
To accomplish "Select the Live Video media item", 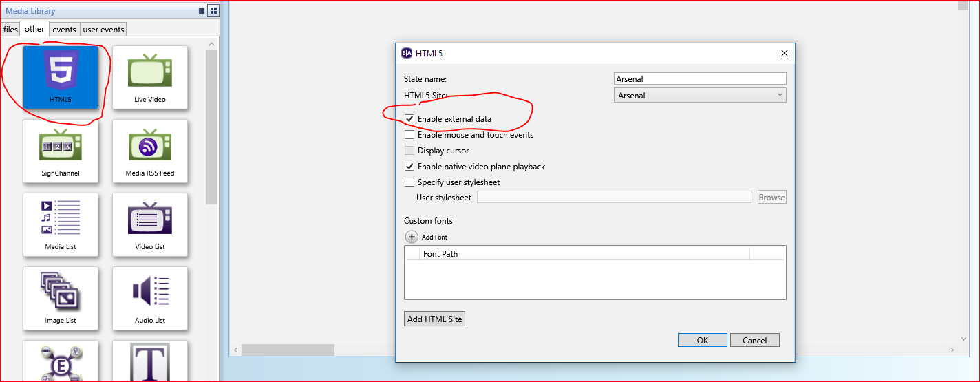I will (x=150, y=78).
